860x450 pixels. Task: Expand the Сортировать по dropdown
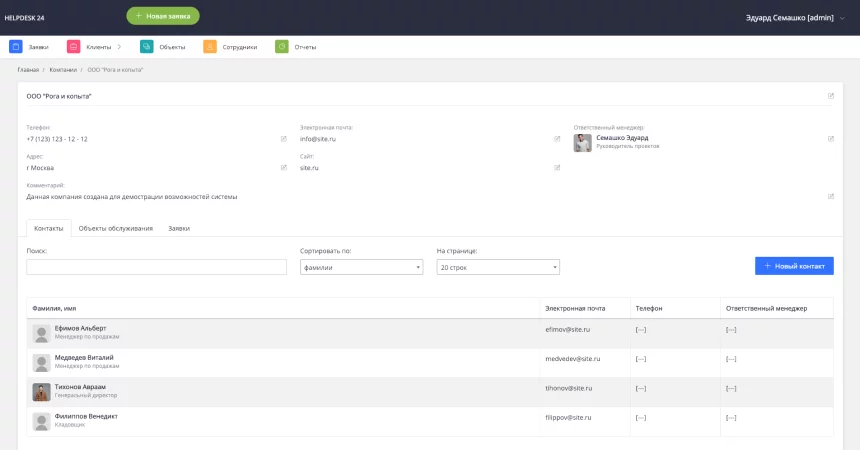pyautogui.click(x=361, y=267)
